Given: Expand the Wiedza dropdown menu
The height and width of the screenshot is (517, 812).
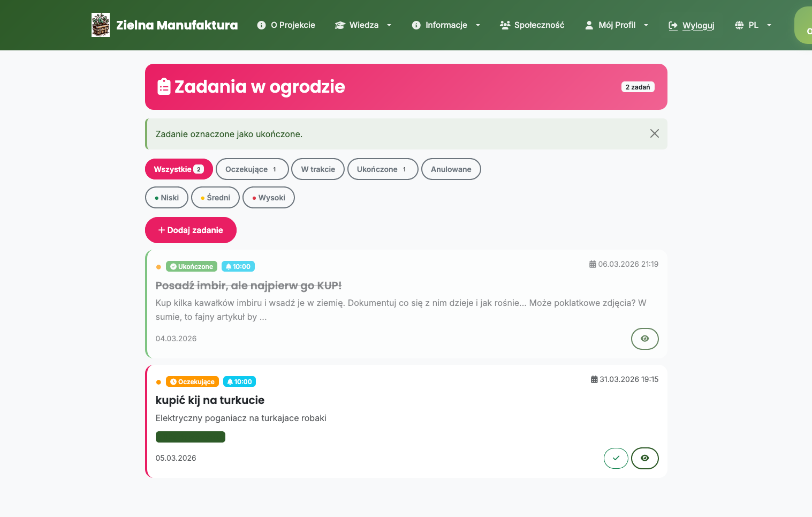Looking at the screenshot, I should (x=363, y=25).
